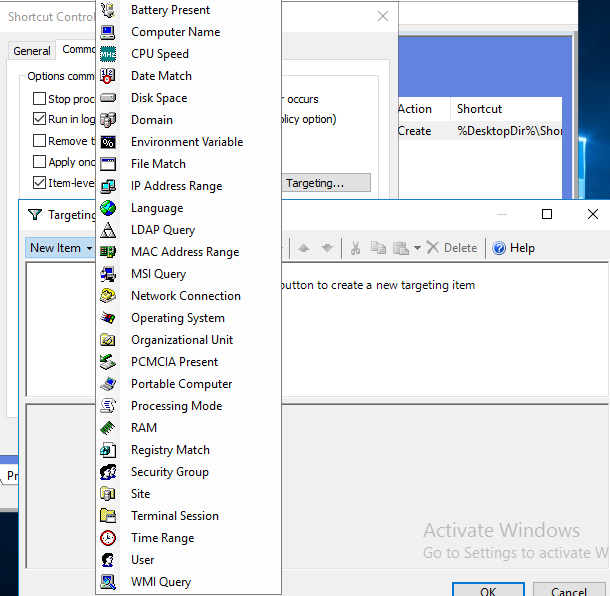Image resolution: width=610 pixels, height=596 pixels.
Task: Select Security Group menu entry text
Action: point(170,472)
